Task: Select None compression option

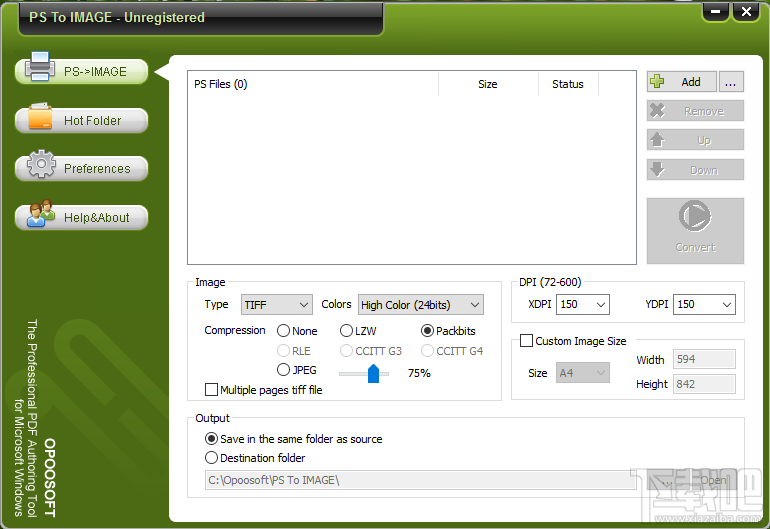Action: 297,331
